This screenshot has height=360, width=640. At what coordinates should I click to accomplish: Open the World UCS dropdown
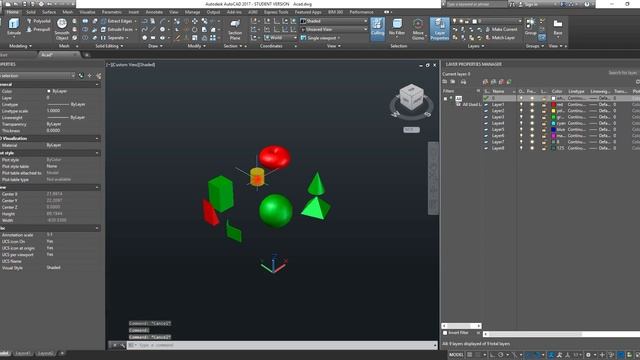click(x=280, y=38)
